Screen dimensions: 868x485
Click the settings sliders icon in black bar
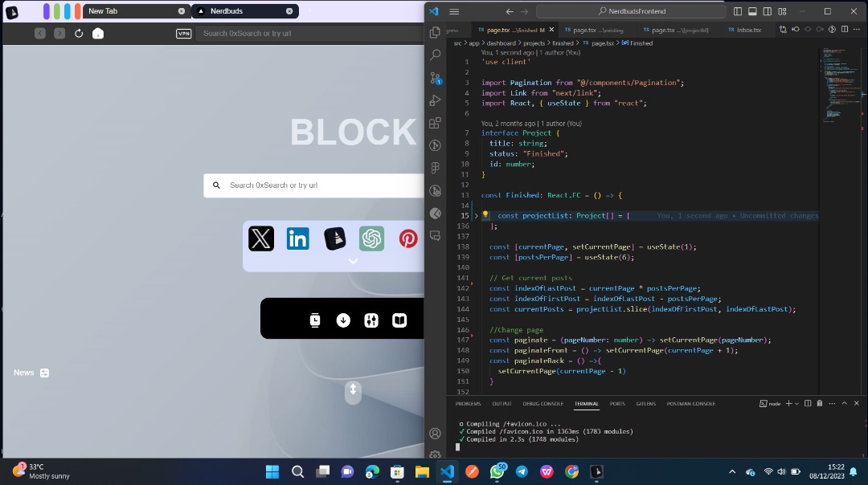(x=371, y=320)
